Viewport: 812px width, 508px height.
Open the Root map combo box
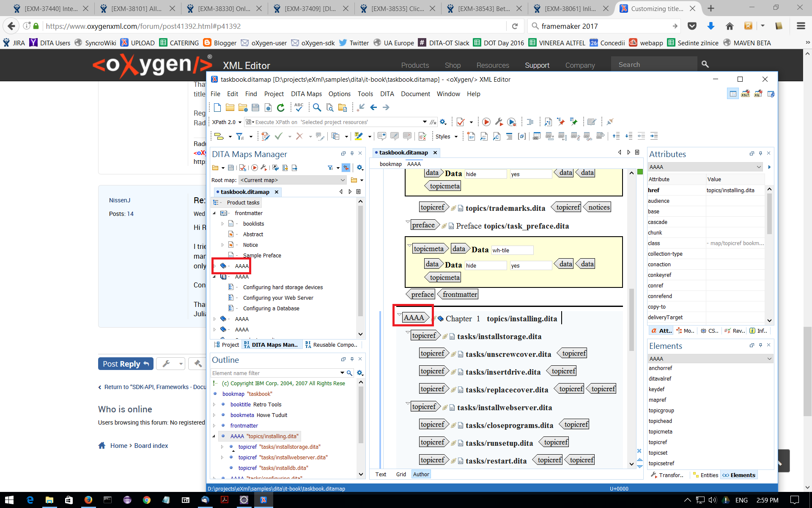(293, 180)
